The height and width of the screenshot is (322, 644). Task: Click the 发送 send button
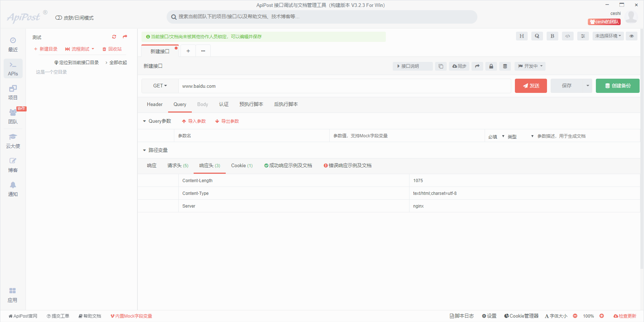pyautogui.click(x=531, y=86)
